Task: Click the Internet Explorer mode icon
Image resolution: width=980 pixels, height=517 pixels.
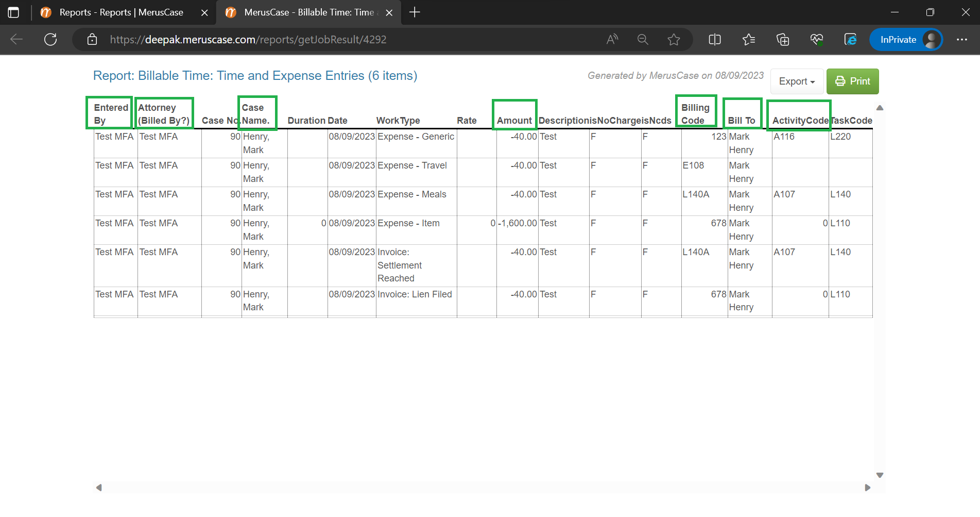Action: tap(850, 40)
